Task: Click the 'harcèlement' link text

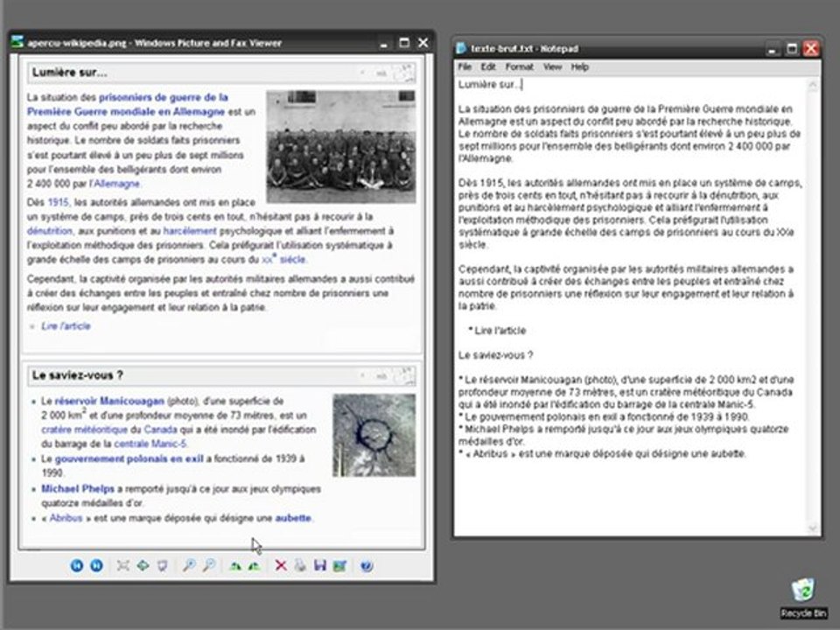Action: (190, 231)
